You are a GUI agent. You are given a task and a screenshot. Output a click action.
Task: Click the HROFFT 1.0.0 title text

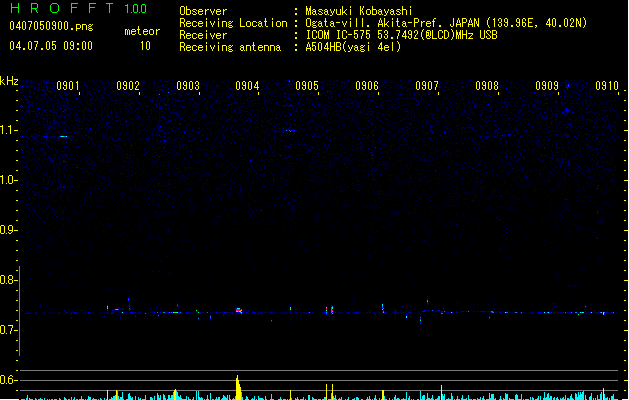[78, 8]
